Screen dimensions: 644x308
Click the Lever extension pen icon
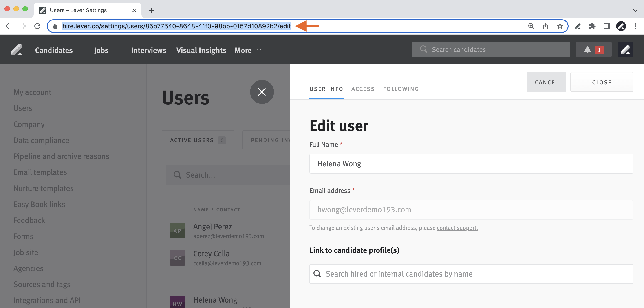coord(578,26)
